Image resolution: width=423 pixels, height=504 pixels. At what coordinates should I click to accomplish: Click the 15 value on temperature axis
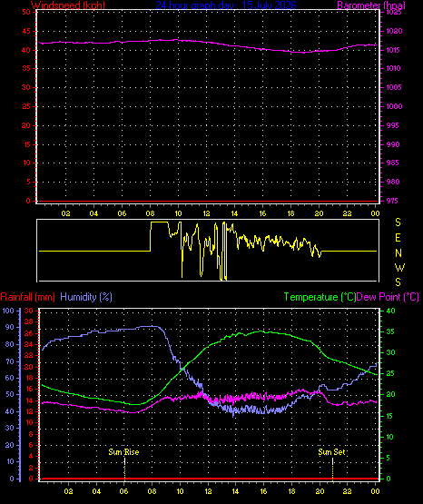pyautogui.click(x=390, y=416)
